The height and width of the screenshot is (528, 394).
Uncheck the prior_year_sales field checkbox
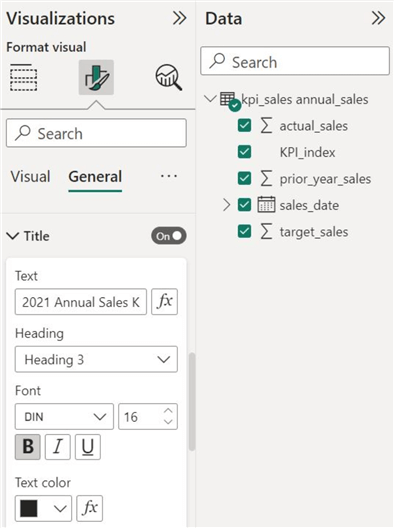244,178
